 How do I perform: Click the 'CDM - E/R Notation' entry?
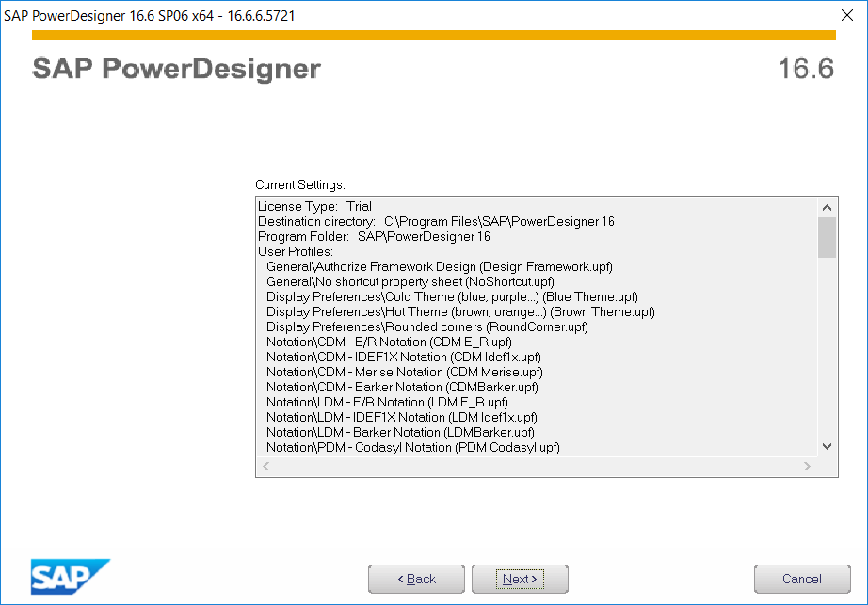(x=389, y=342)
